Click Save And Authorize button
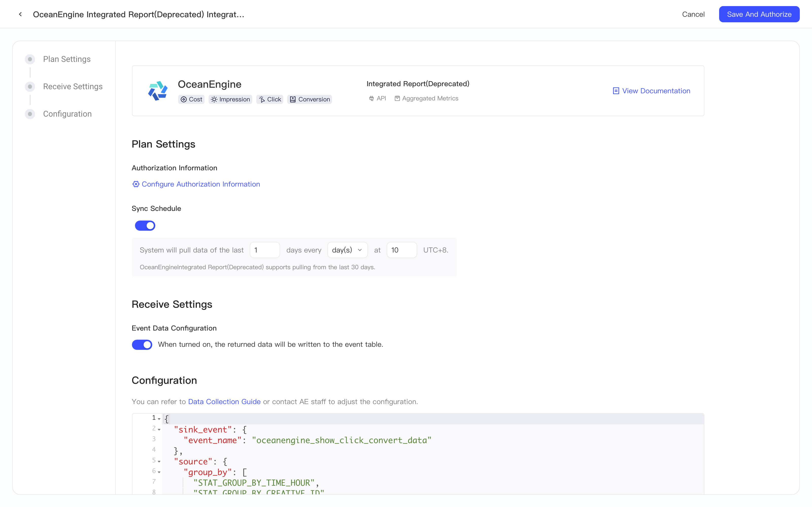The width and height of the screenshot is (812, 507). [759, 14]
